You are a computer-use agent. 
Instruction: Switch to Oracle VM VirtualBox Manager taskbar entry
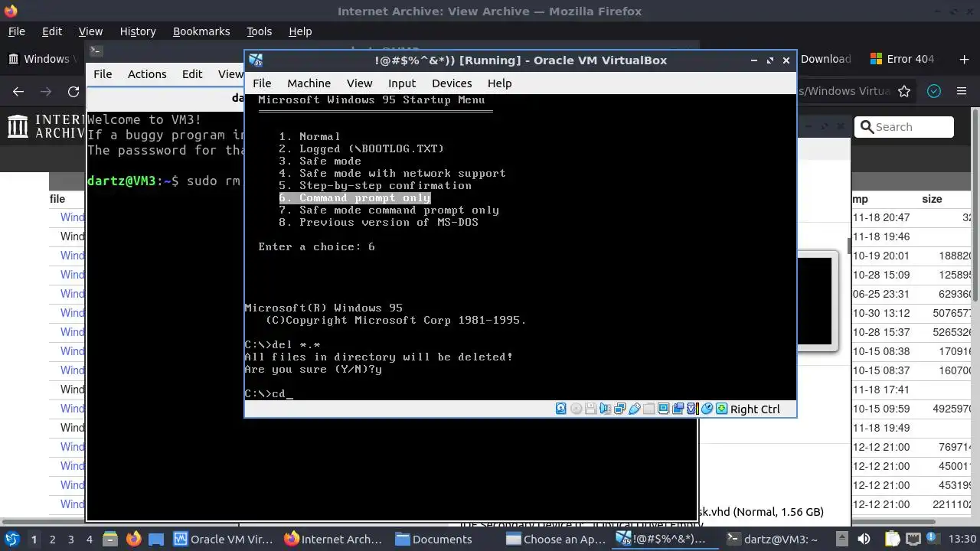tap(223, 540)
